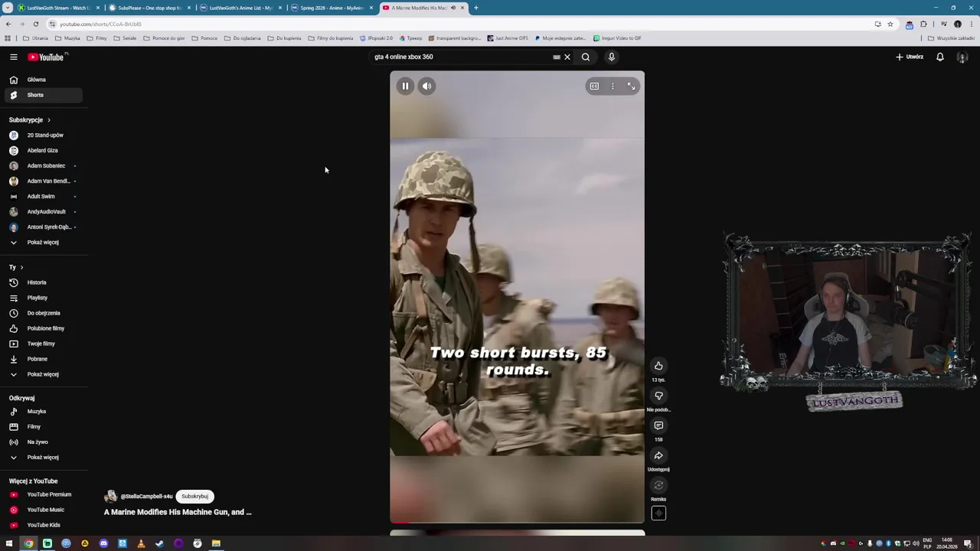Open the Adult Swim subscription

pos(43,197)
